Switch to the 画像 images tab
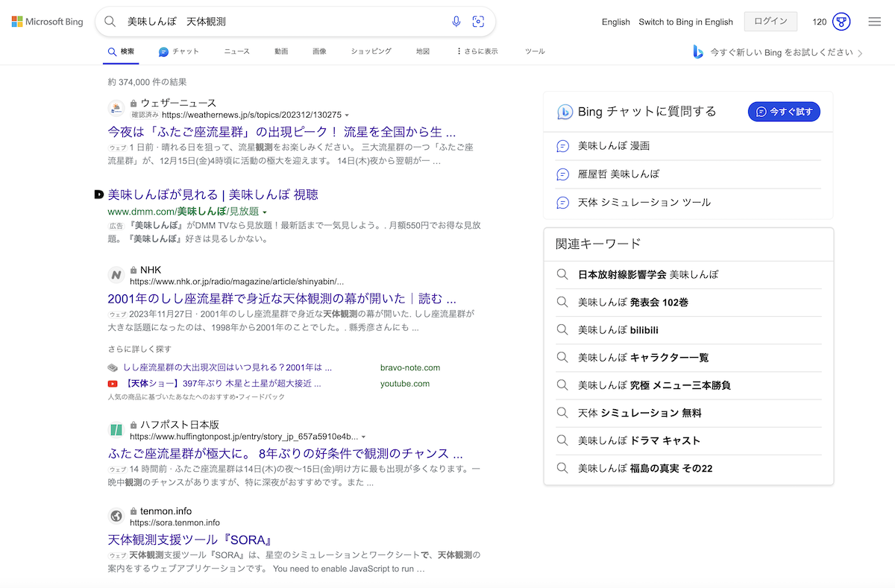Image resolution: width=895 pixels, height=588 pixels. [319, 51]
